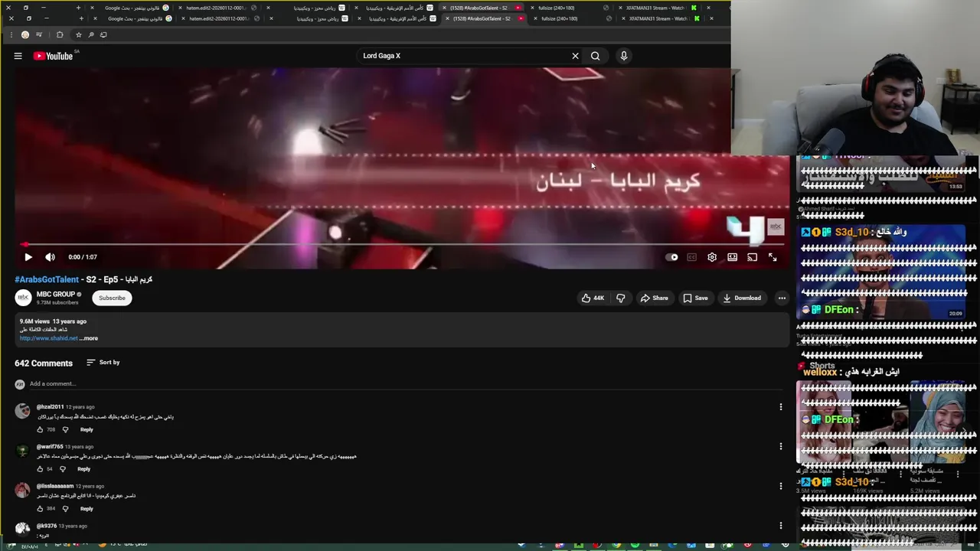
Task: Open the avatar of @k9376
Action: click(x=22, y=529)
